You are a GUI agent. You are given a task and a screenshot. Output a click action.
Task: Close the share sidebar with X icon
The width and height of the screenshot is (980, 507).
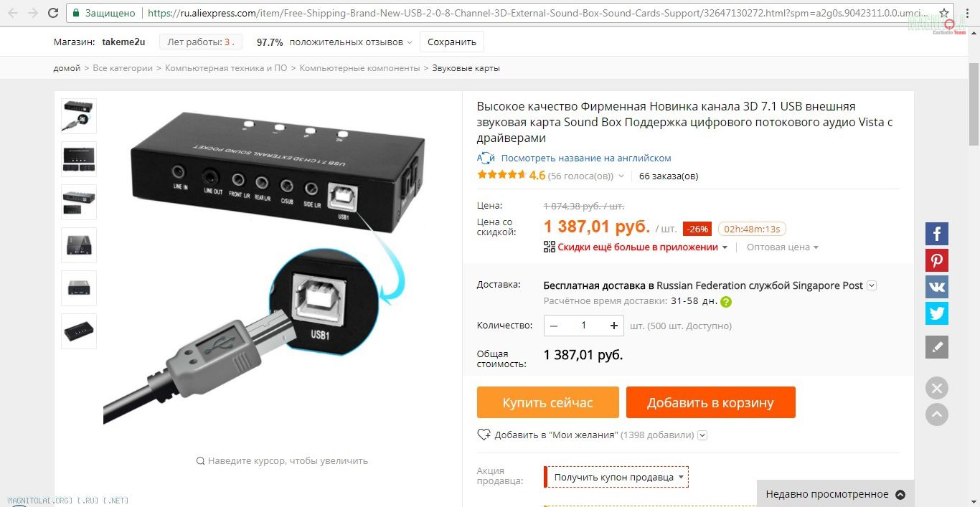point(936,389)
